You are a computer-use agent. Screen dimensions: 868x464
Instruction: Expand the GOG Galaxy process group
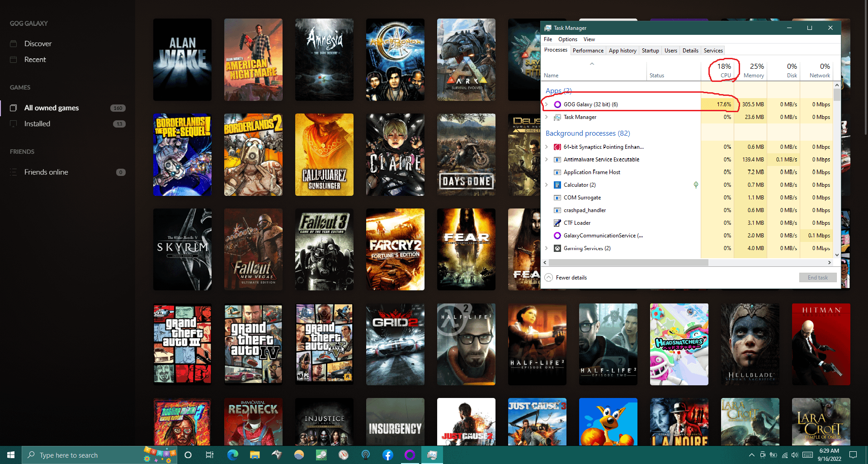[x=547, y=104]
